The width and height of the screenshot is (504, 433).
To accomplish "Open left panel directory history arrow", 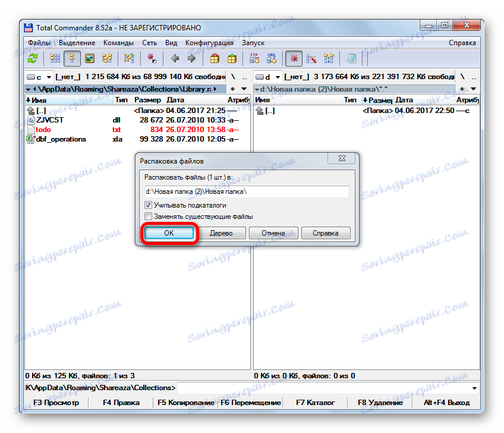I will point(244,89).
